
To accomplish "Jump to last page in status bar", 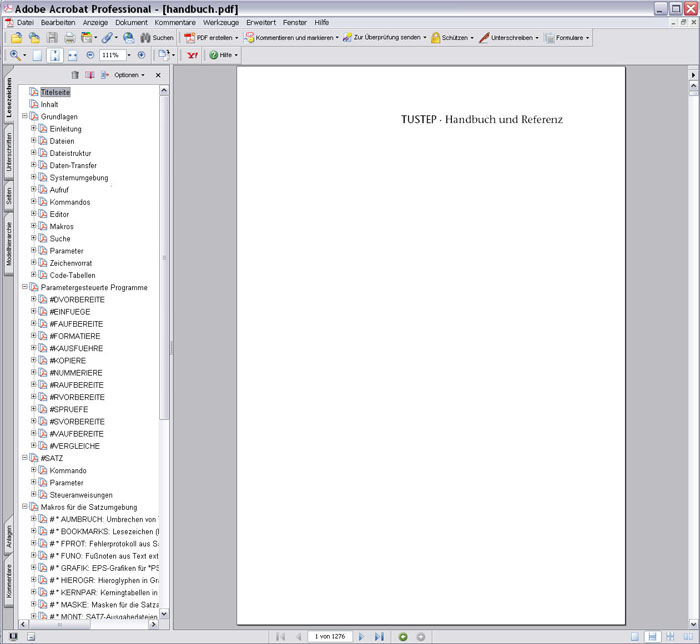I will click(x=379, y=636).
